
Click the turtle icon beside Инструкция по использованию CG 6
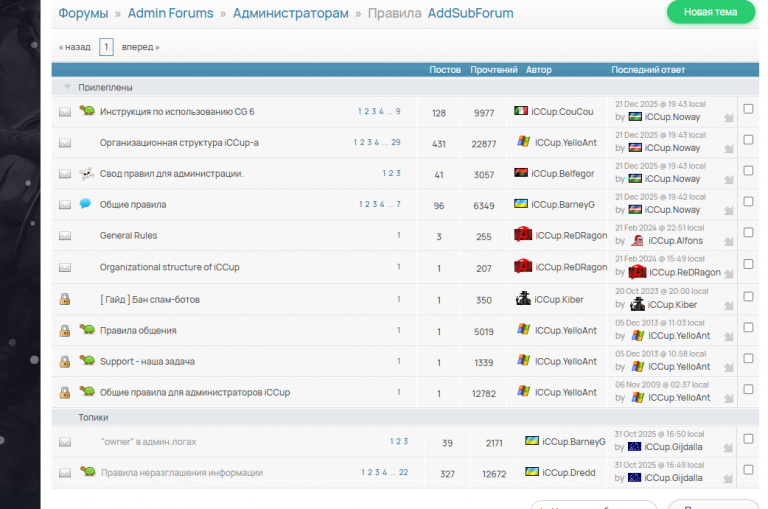tap(87, 110)
